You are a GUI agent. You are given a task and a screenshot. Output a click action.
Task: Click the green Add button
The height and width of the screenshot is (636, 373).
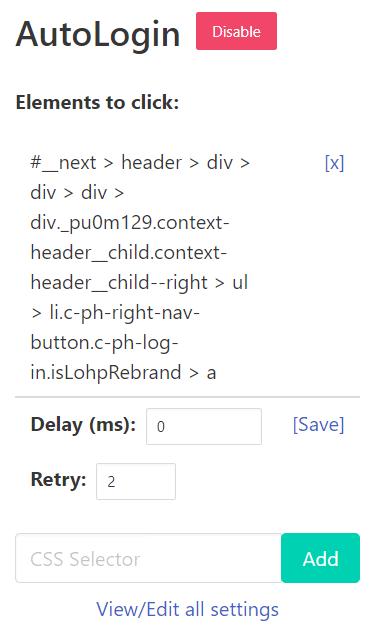pyautogui.click(x=320, y=558)
